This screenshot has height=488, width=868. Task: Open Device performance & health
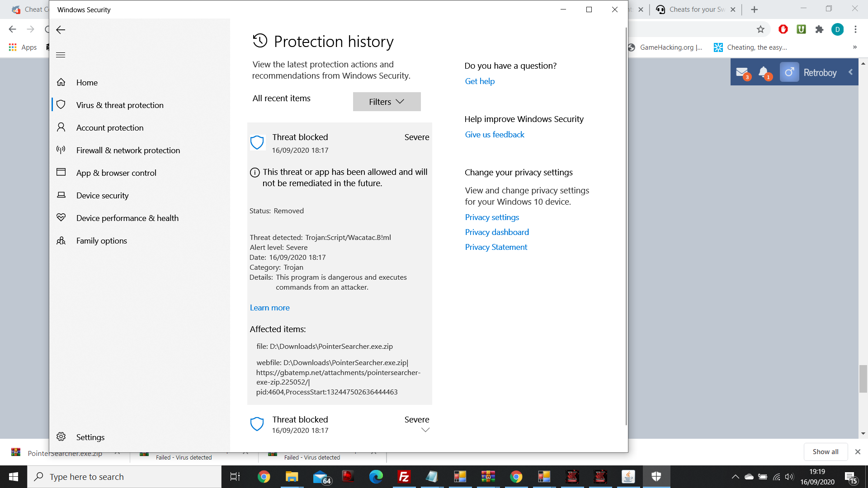tap(127, 218)
